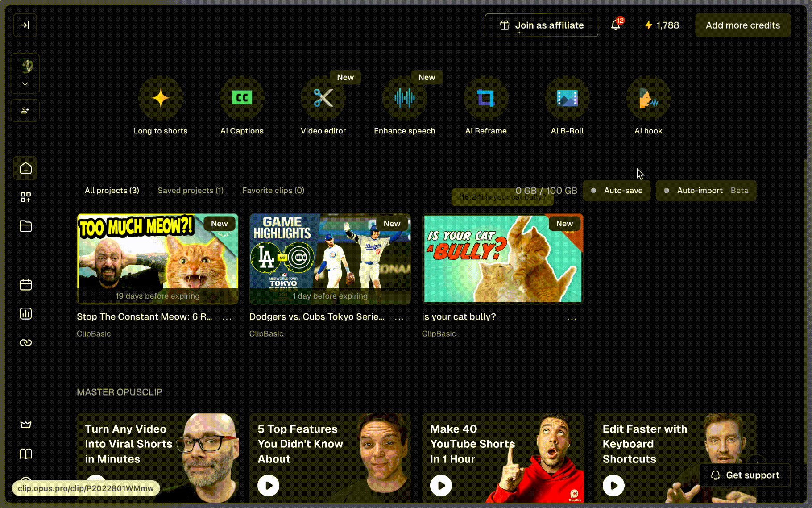Click Dodgers vs. Cubs Tokyo Series title
This screenshot has height=508, width=812.
(x=317, y=316)
